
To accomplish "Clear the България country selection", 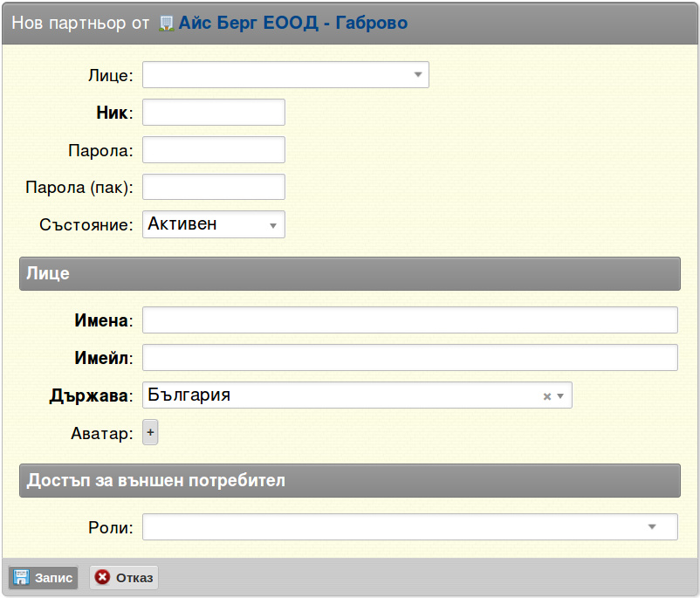I will click(x=547, y=396).
